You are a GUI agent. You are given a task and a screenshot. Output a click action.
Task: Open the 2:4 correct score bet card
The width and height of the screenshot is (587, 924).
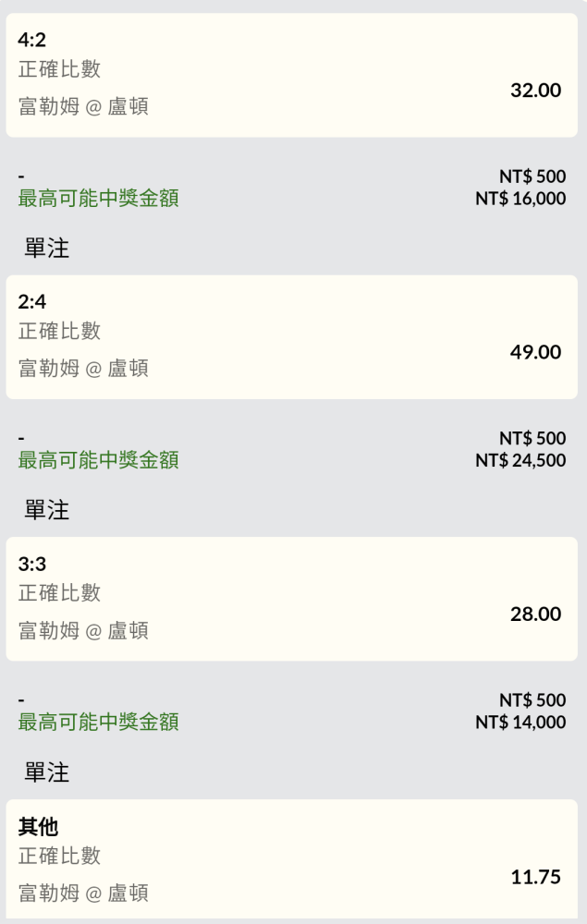[x=292, y=337]
